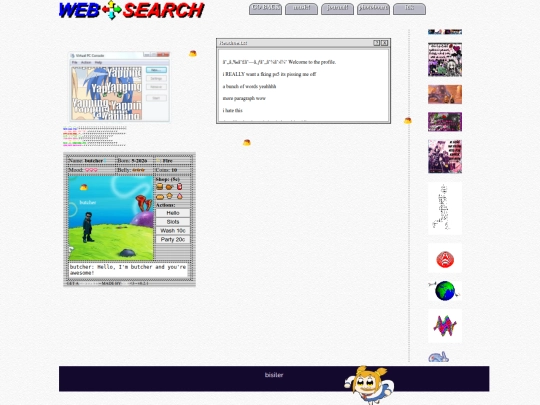540x405 pixels.
Task: Click the Popuko character in the footer
Action: pyautogui.click(x=369, y=385)
